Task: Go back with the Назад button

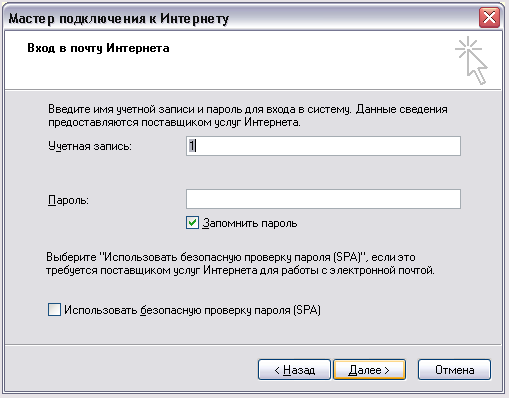Action: click(x=294, y=370)
